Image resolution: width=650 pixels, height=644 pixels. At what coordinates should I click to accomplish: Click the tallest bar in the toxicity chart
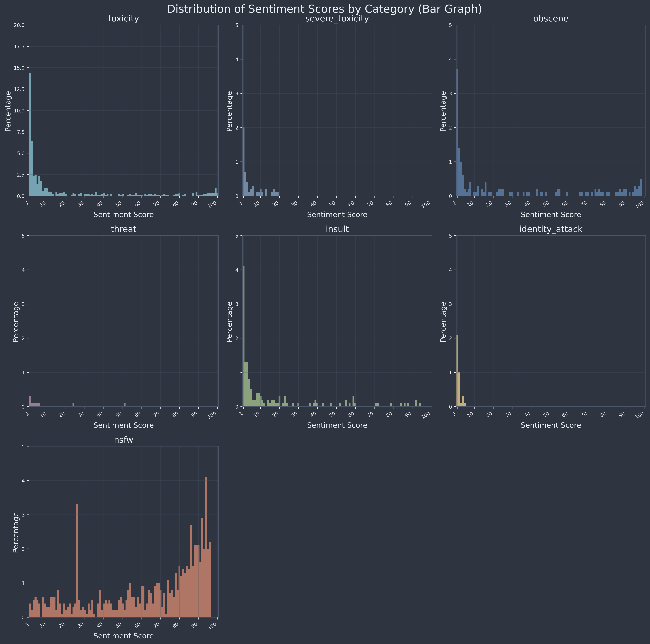click(x=30, y=134)
